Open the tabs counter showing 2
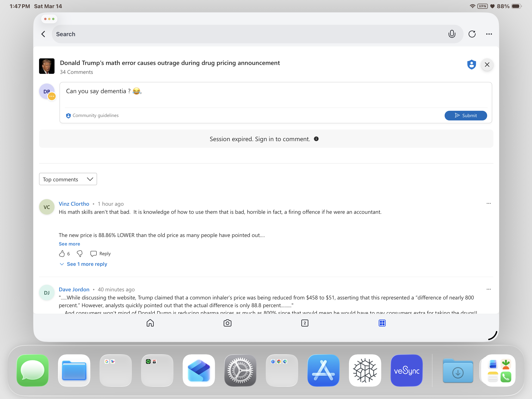Screen dimensions: 532x399 (304, 323)
